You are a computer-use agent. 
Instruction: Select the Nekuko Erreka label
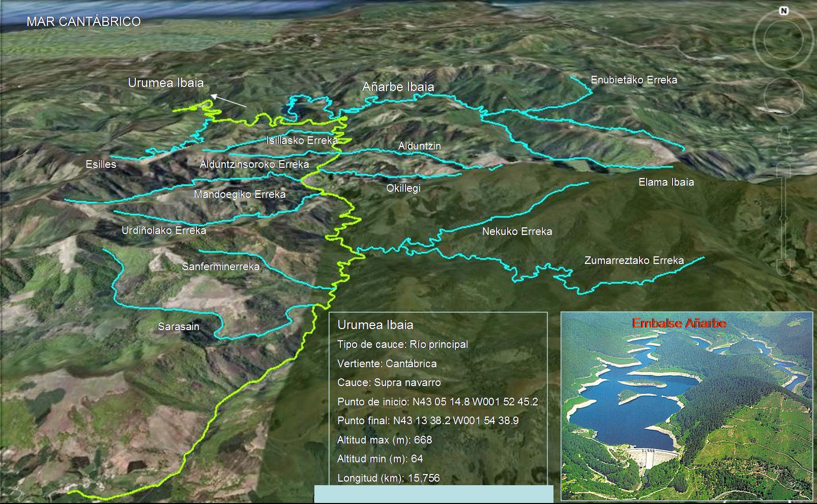(x=517, y=231)
